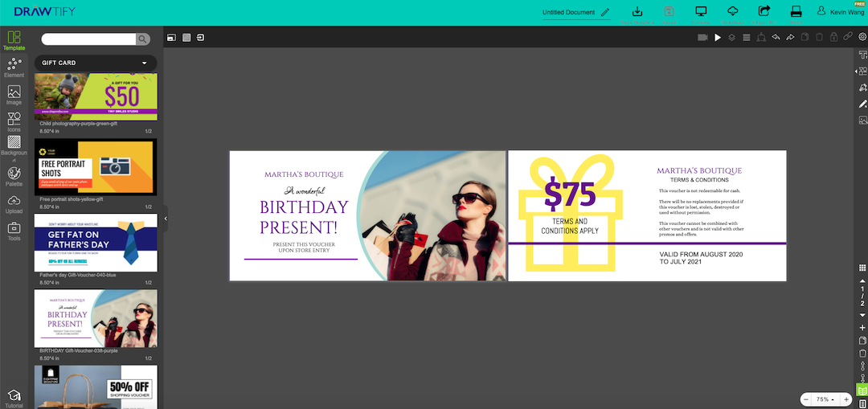This screenshot has width=868, height=409.
Task: Click the DRAWTIFY logo
Action: (45, 11)
